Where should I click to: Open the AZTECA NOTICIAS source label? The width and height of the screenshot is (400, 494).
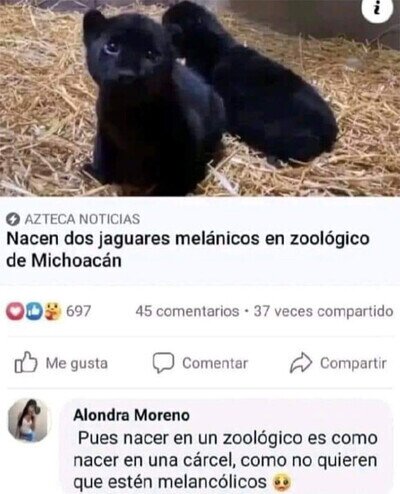point(82,219)
